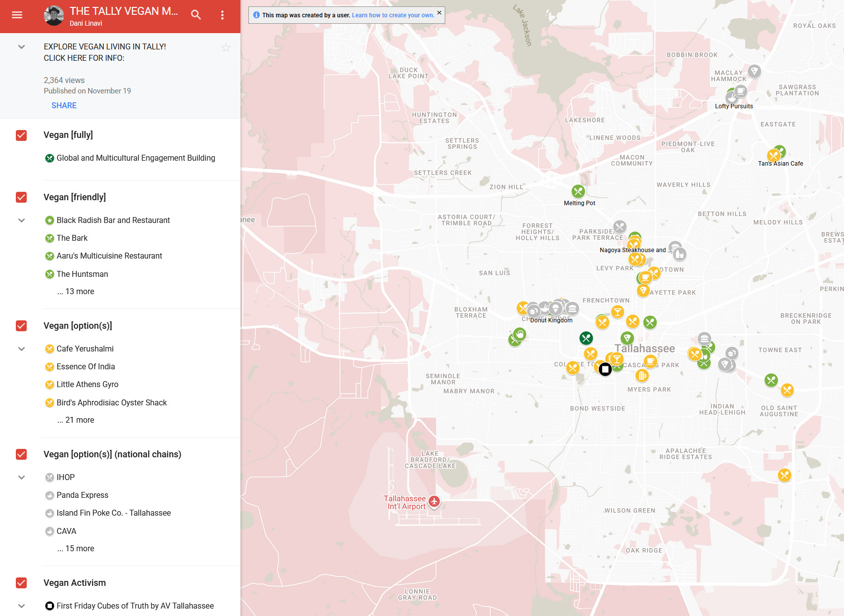Select CAVA entry
Viewport: 844px width, 616px height.
[66, 531]
